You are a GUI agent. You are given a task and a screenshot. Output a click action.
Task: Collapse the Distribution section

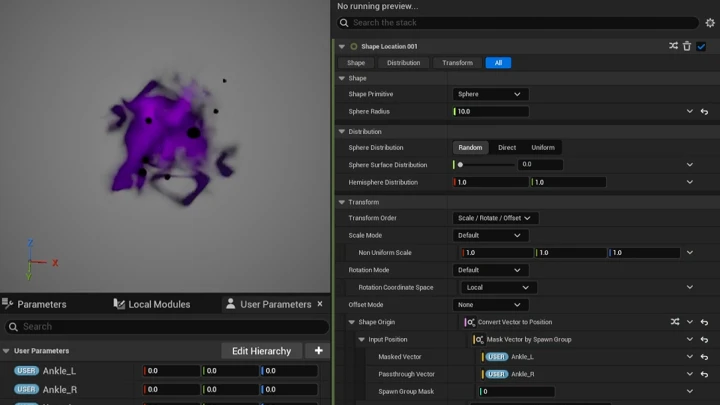coord(341,131)
